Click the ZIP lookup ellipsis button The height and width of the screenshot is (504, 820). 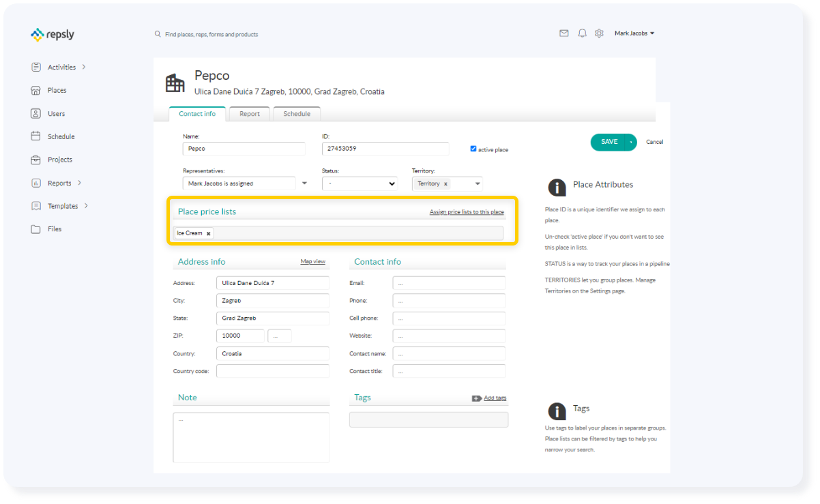280,336
